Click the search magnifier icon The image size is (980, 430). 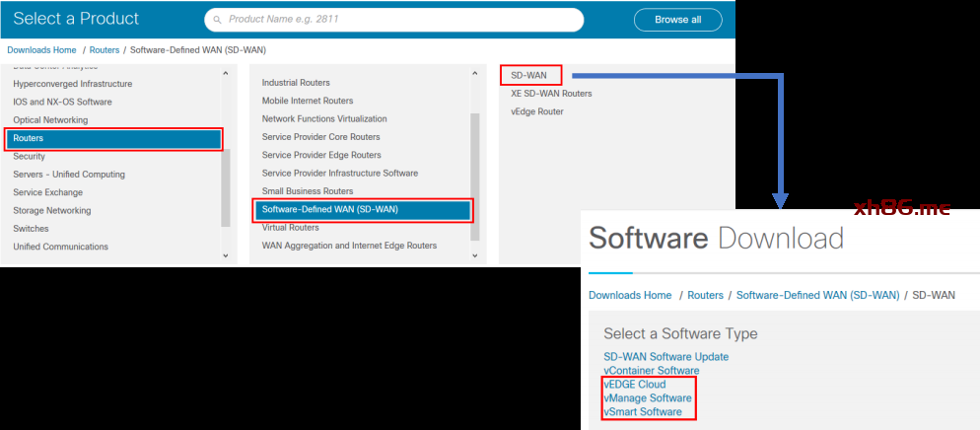(217, 20)
